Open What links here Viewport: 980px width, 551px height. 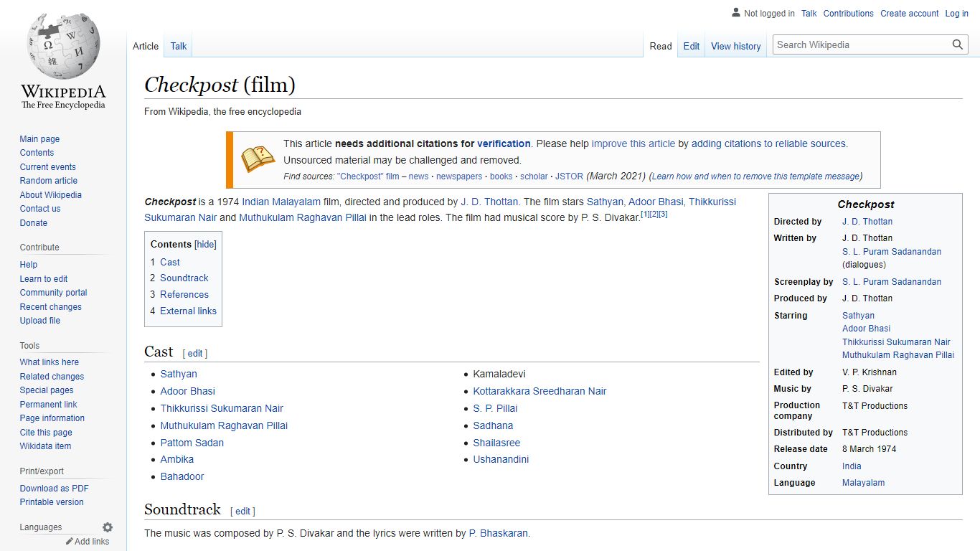click(x=50, y=362)
